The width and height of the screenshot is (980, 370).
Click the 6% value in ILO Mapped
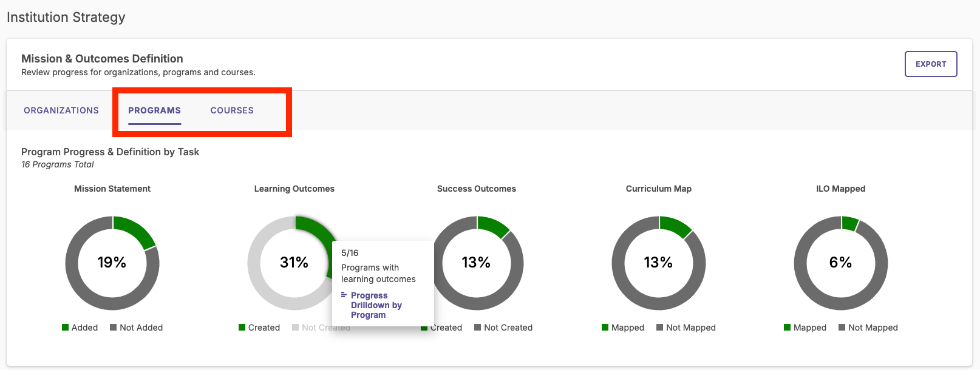pyautogui.click(x=840, y=263)
